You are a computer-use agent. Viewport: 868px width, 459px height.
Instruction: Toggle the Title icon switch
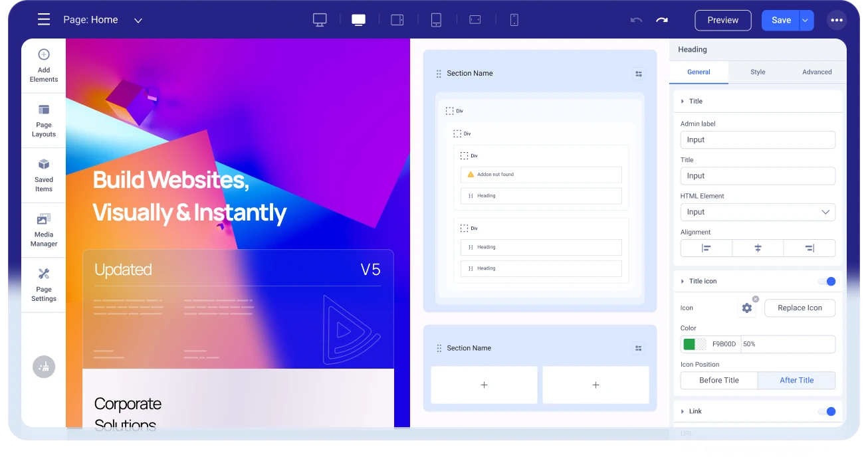(827, 282)
